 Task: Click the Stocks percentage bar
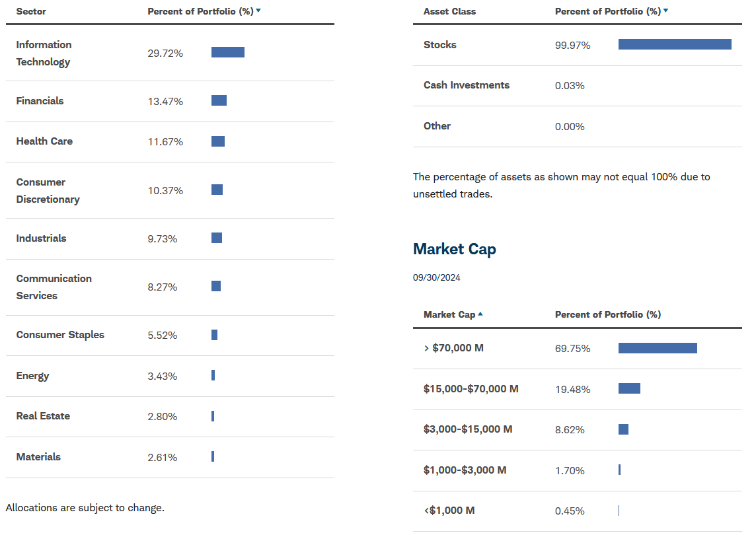[x=675, y=44]
